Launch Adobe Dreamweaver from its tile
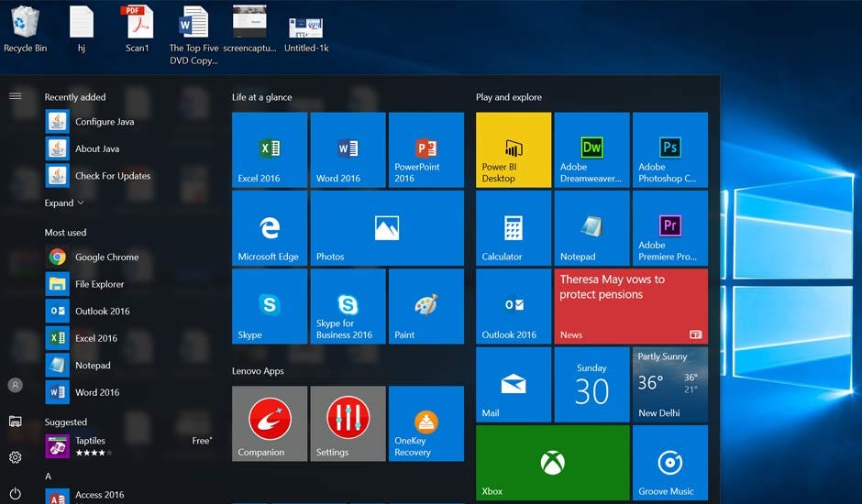862x504 pixels. (x=591, y=149)
